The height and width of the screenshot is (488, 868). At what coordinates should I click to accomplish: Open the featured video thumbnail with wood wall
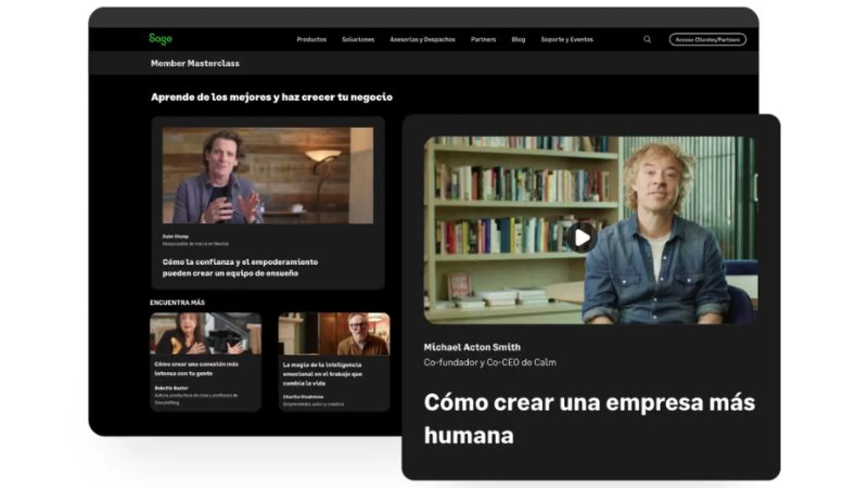point(267,175)
